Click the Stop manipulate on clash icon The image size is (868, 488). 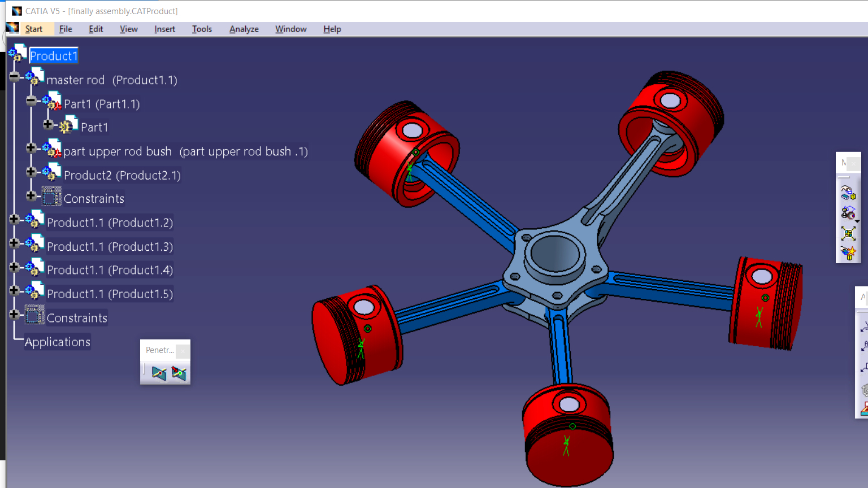pyautogui.click(x=848, y=253)
